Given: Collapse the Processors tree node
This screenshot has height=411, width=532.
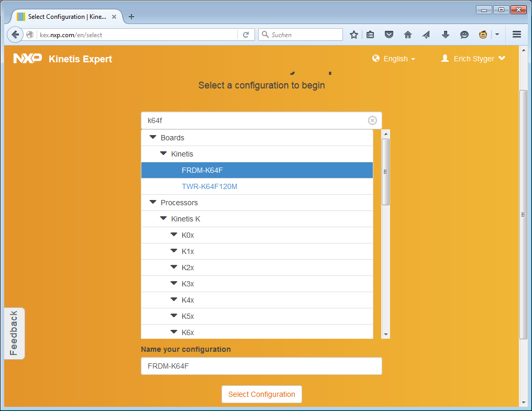Looking at the screenshot, I should (153, 203).
